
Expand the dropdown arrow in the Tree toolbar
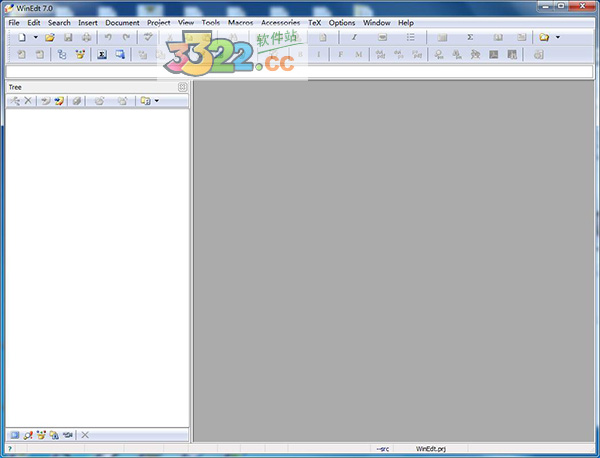[157, 101]
